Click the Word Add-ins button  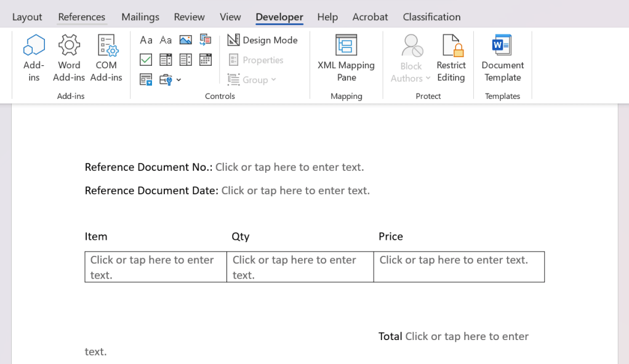click(69, 58)
